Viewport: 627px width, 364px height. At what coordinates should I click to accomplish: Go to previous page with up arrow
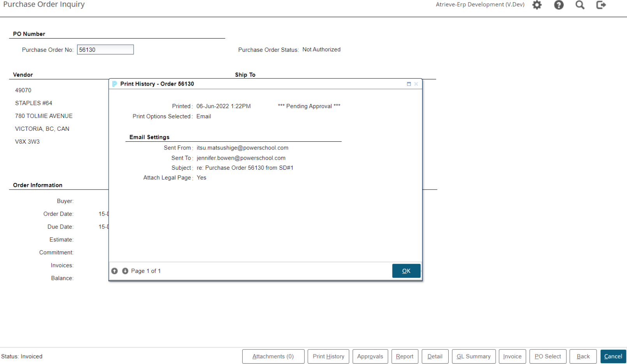point(114,271)
